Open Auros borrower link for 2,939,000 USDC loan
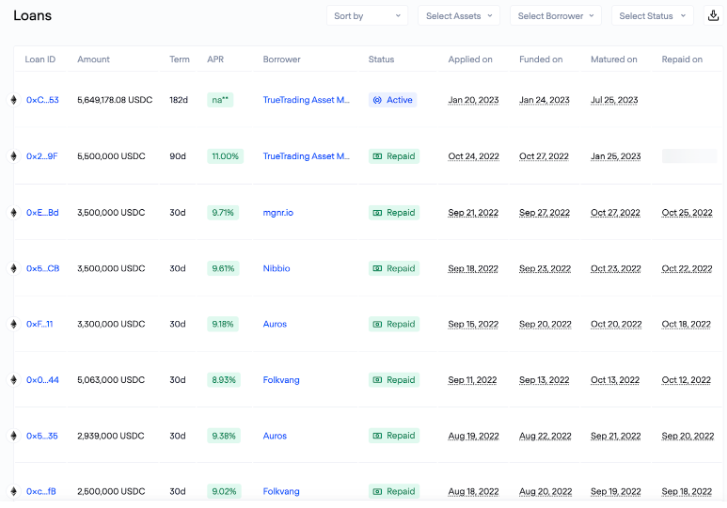The image size is (727, 508). pos(274,436)
